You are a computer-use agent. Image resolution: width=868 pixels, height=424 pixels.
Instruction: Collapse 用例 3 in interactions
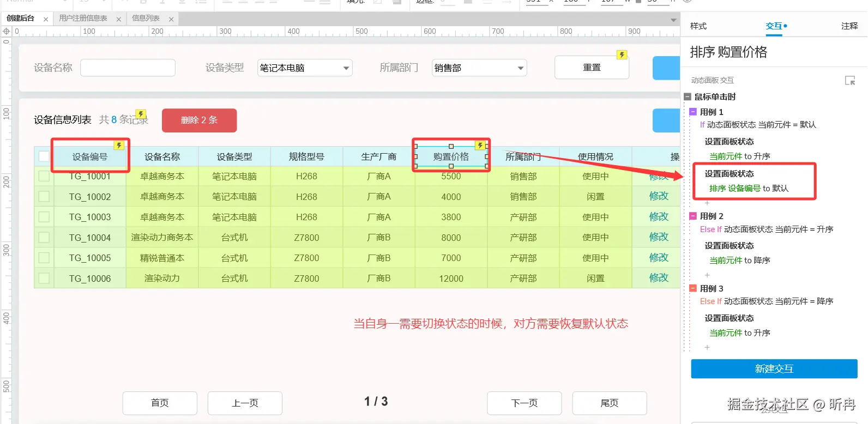point(693,288)
